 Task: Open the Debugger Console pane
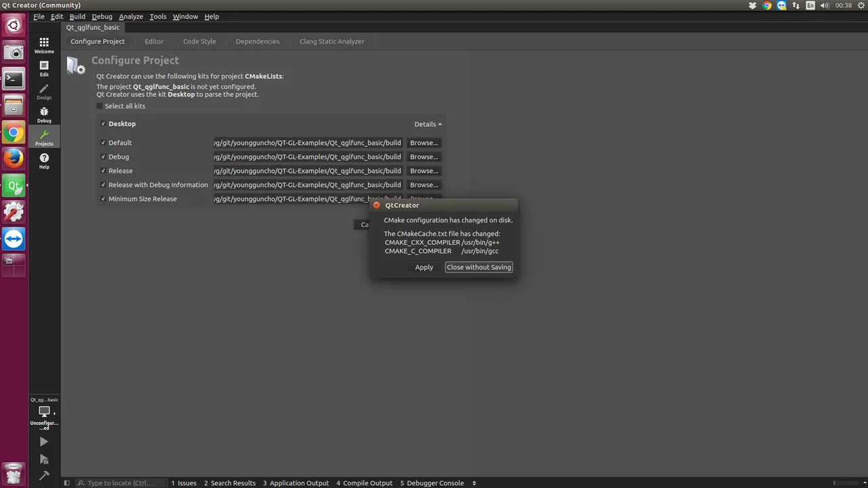coord(432,483)
